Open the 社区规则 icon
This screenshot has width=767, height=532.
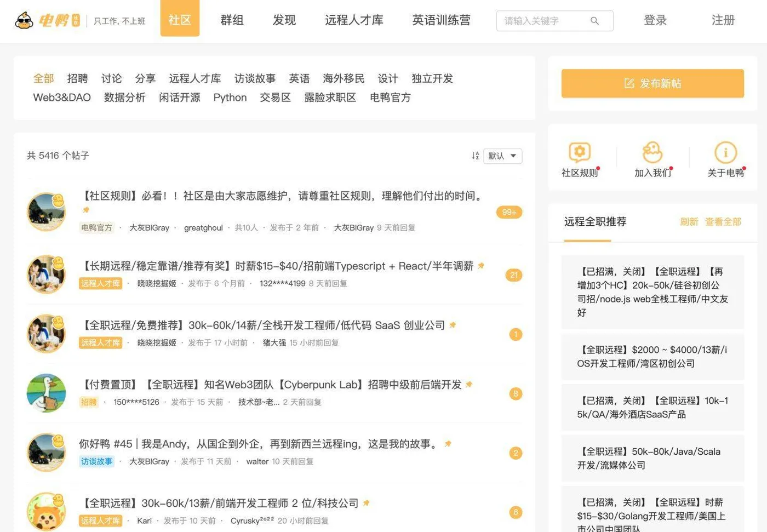[580, 152]
